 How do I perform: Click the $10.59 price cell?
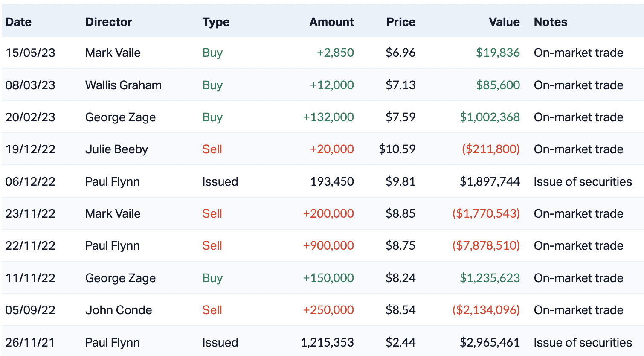(x=397, y=149)
